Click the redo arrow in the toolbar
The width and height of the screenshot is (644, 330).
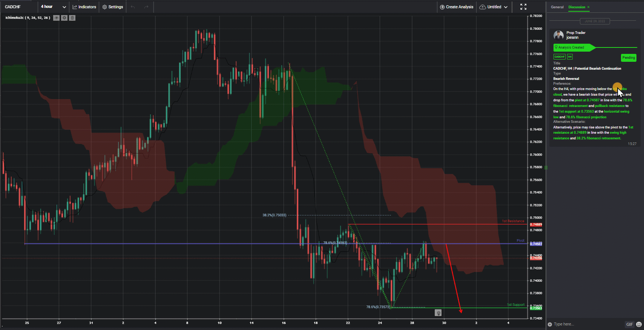(x=146, y=7)
